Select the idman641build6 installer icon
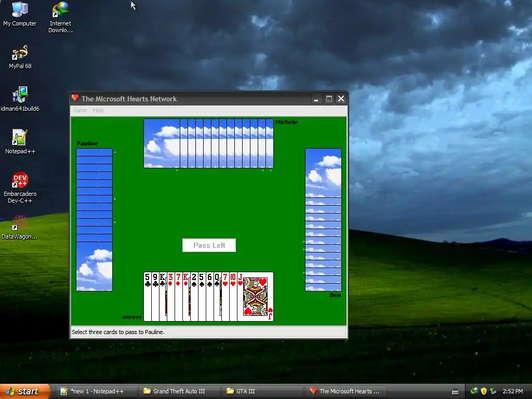Image resolution: width=532 pixels, height=399 pixels. (20, 99)
